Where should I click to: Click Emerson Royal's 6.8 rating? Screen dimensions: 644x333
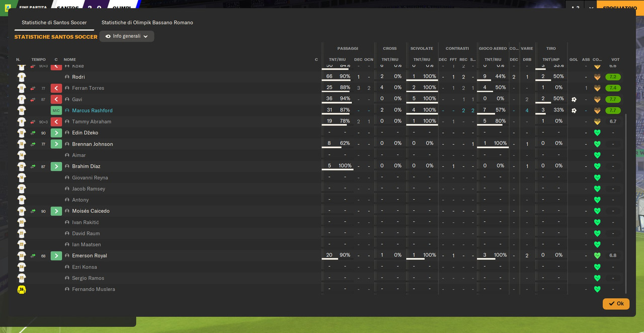pyautogui.click(x=613, y=256)
